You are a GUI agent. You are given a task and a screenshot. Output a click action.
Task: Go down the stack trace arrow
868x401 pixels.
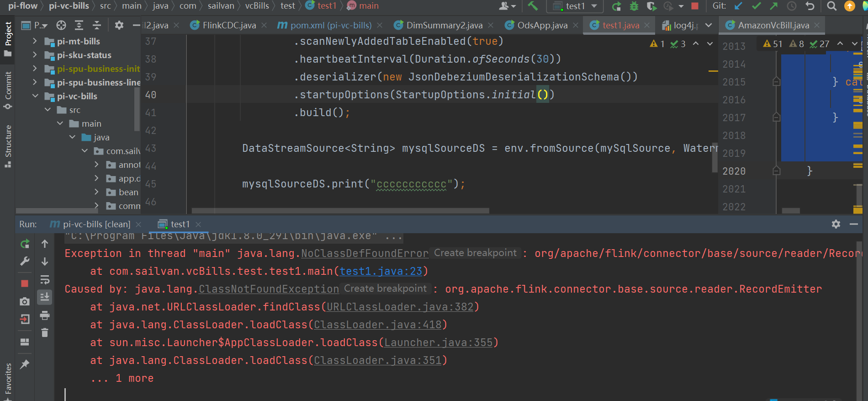45,262
